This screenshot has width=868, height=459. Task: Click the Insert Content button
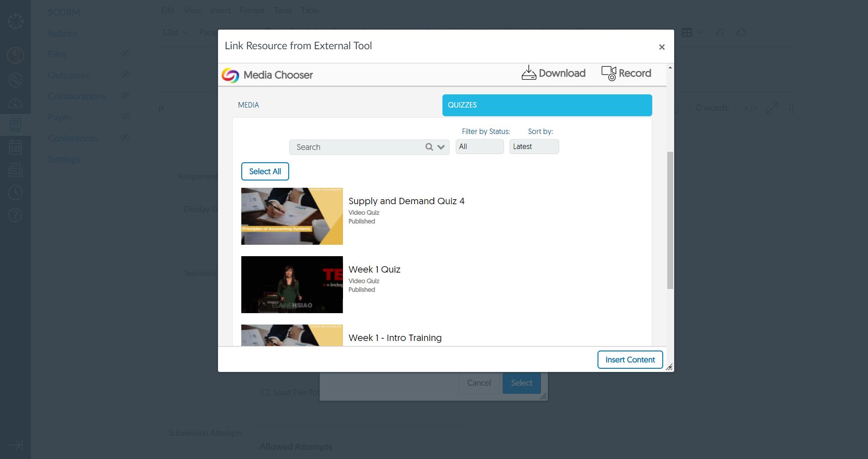tap(630, 360)
